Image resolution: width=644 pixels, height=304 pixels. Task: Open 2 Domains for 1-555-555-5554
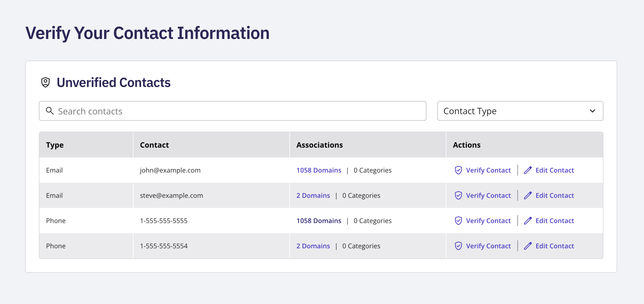tap(313, 246)
